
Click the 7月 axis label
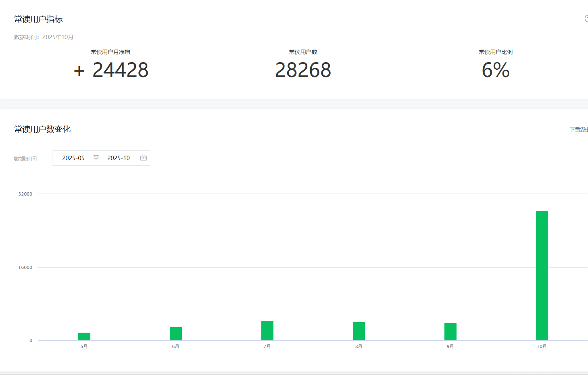(x=267, y=346)
